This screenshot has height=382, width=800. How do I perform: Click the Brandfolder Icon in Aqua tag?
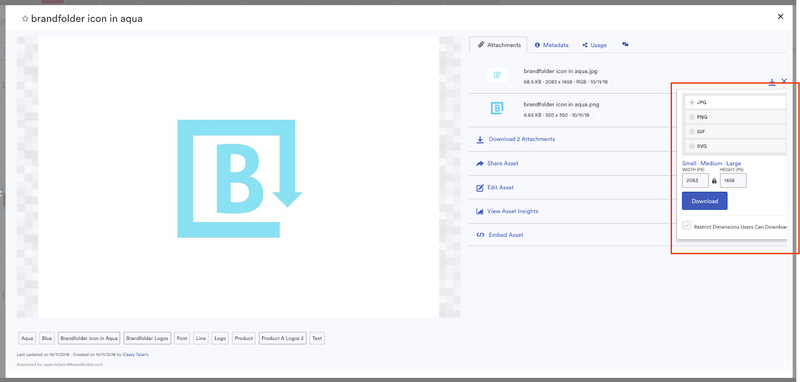(89, 338)
